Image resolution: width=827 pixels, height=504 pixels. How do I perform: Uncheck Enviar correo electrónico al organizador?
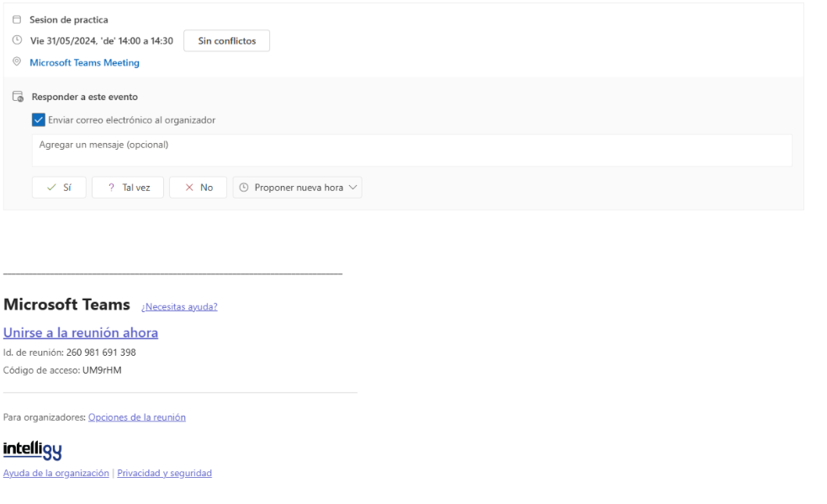(x=39, y=119)
